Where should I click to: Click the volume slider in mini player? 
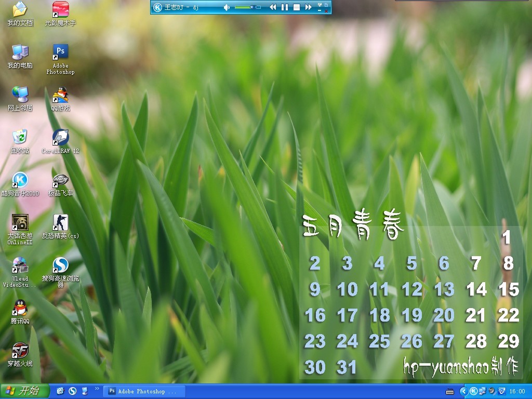pyautogui.click(x=247, y=7)
